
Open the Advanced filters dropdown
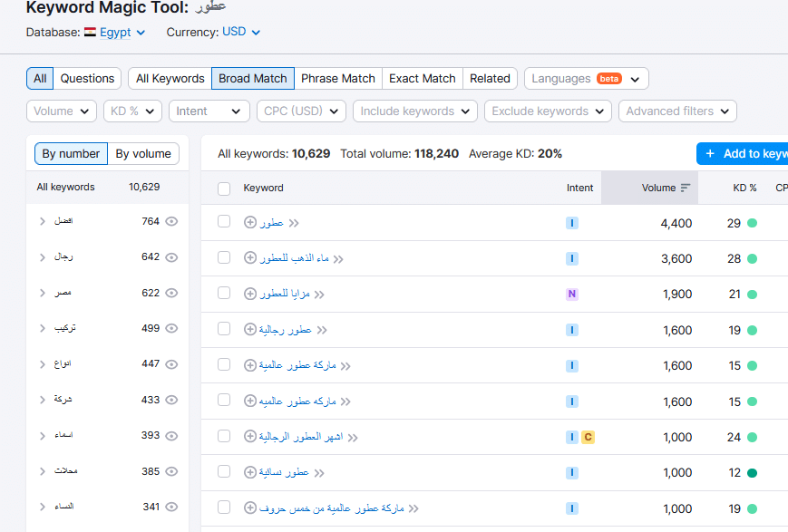click(x=677, y=111)
